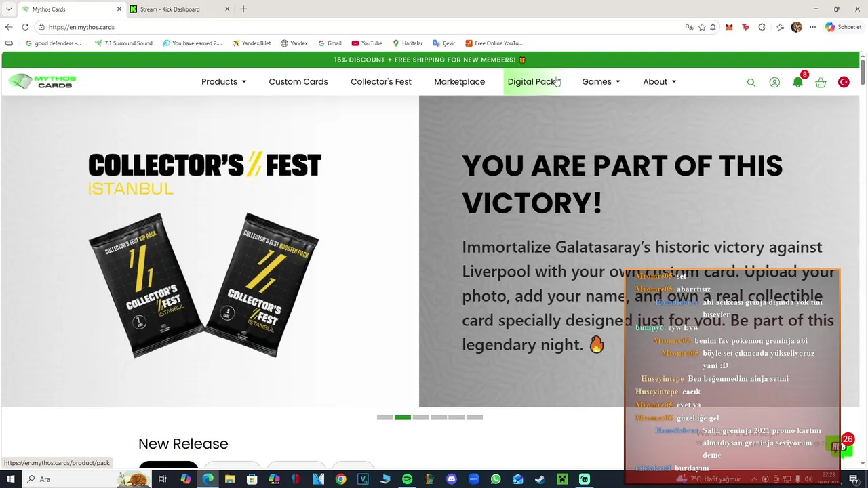Select the third carousel slide indicator
This screenshot has height=488, width=868.
coord(420,418)
